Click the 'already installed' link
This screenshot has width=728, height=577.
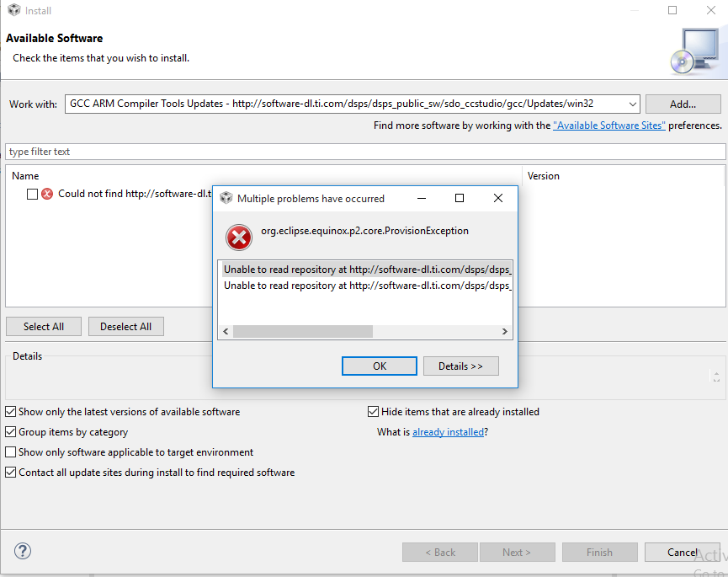[x=448, y=432]
